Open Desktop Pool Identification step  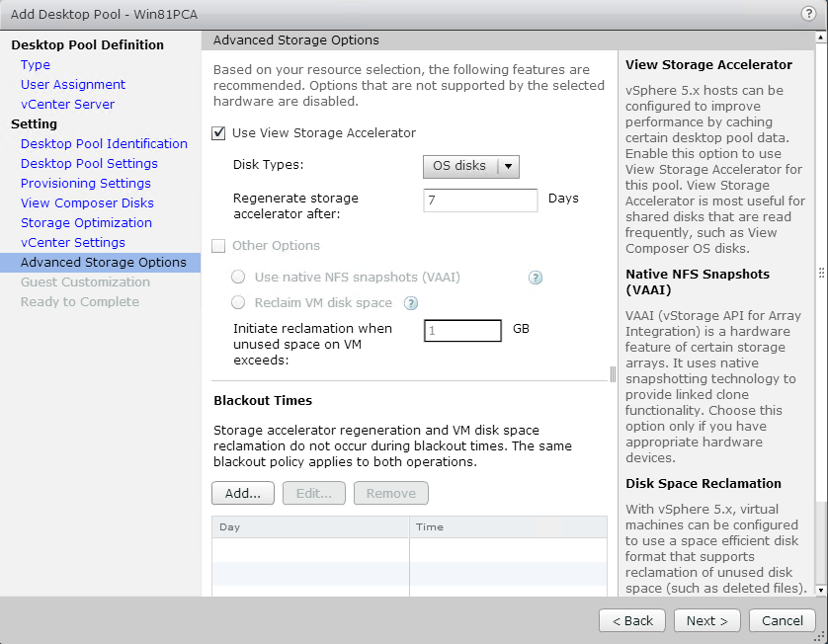pos(104,144)
